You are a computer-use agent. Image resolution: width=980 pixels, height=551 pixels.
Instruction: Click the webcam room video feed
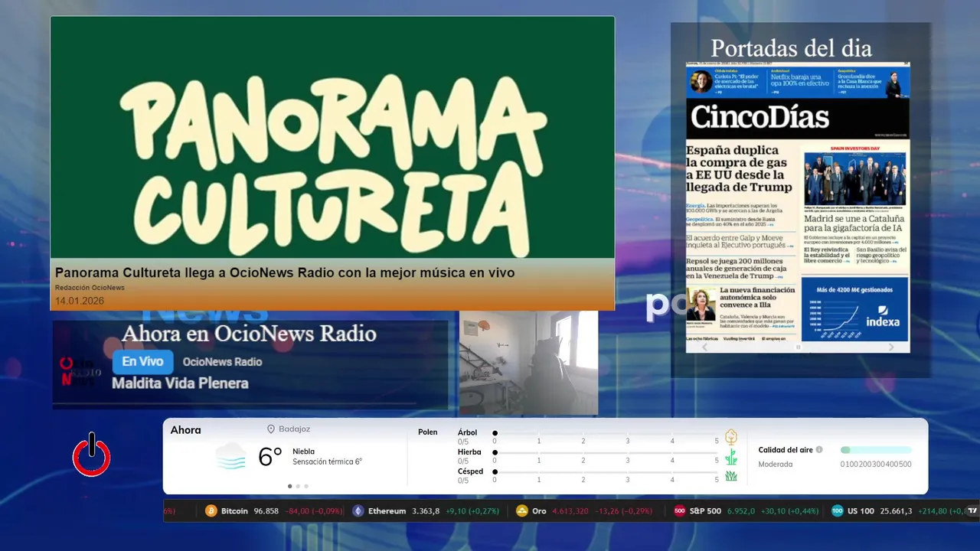pos(528,363)
